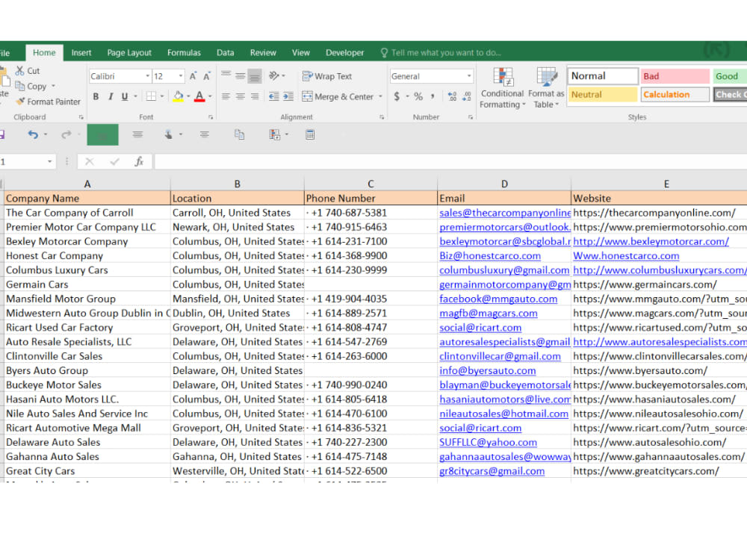The width and height of the screenshot is (747, 560).
Task: Toggle align text left
Action: tap(226, 96)
